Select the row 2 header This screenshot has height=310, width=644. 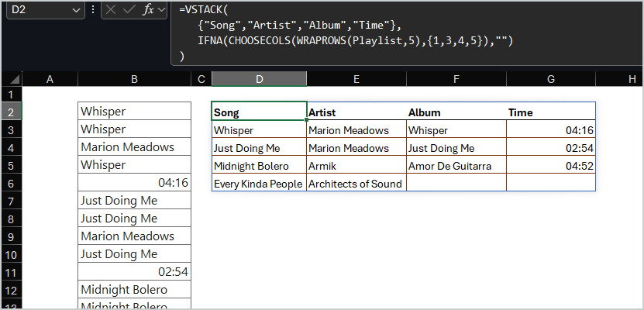point(11,112)
